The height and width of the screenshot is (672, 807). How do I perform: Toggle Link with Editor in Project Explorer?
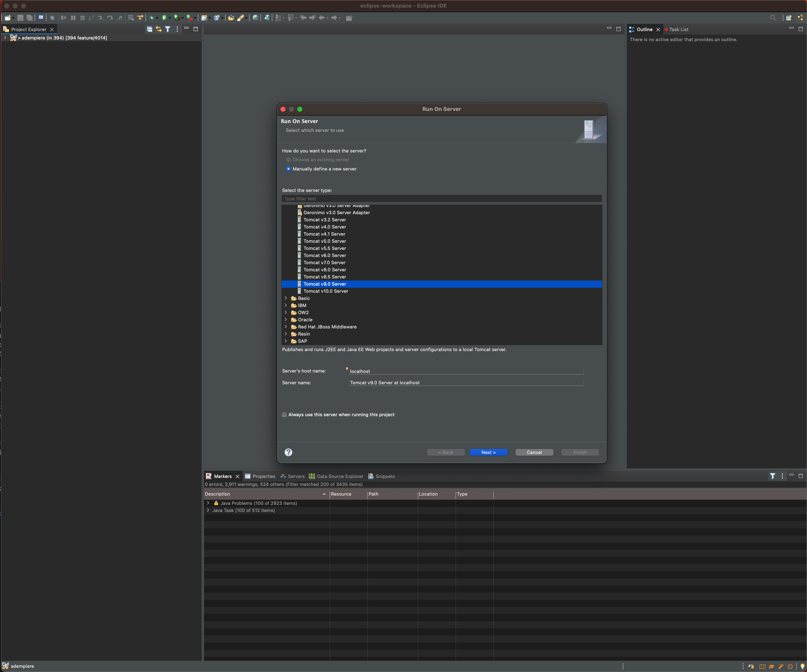click(x=158, y=29)
